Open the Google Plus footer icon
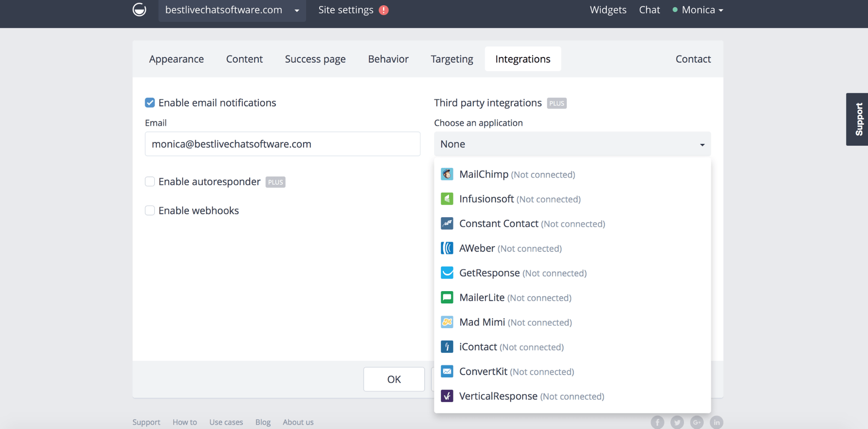 (x=697, y=422)
